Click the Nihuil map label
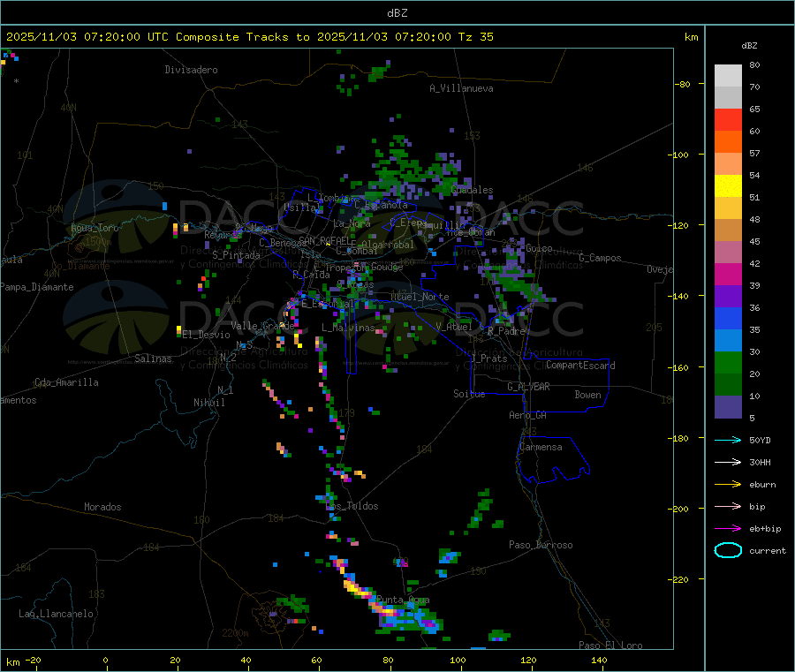The height and width of the screenshot is (672, 795). pos(208,403)
